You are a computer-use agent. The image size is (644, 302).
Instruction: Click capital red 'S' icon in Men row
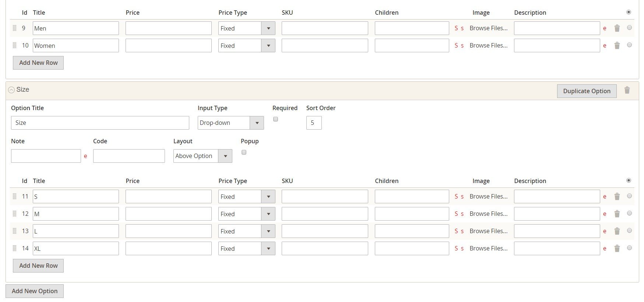(456, 28)
